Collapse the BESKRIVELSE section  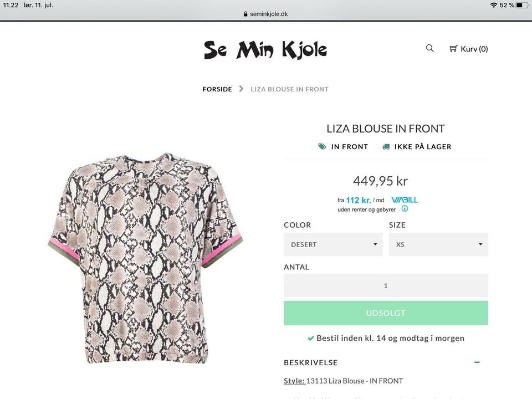click(x=477, y=362)
